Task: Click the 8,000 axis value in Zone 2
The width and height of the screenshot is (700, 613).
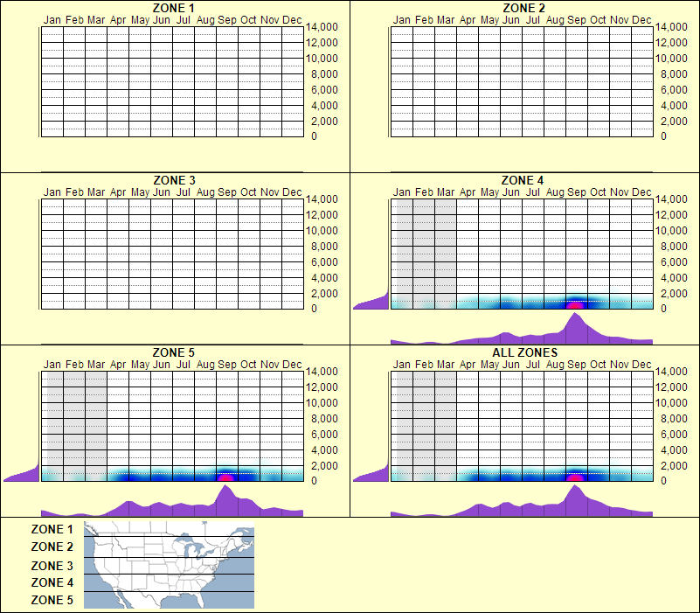Action: (x=674, y=74)
